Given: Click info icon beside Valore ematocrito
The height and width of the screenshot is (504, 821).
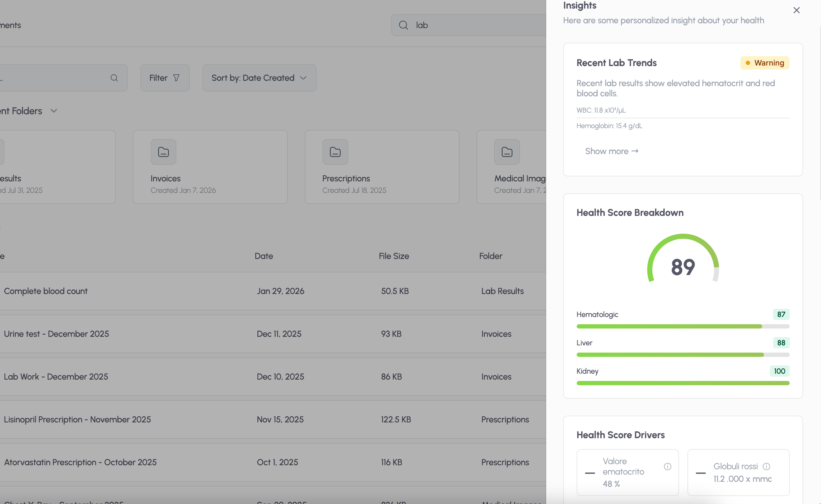Looking at the screenshot, I should (x=667, y=466).
